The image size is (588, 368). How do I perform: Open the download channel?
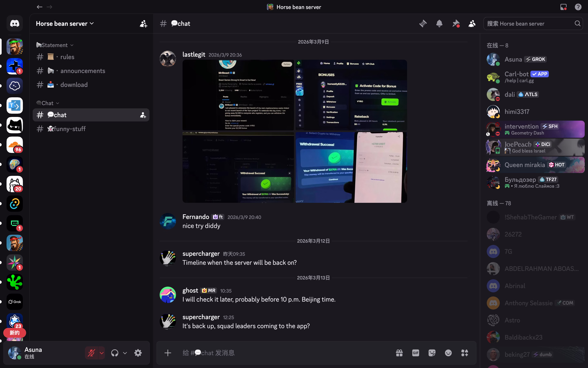[x=91, y=85]
